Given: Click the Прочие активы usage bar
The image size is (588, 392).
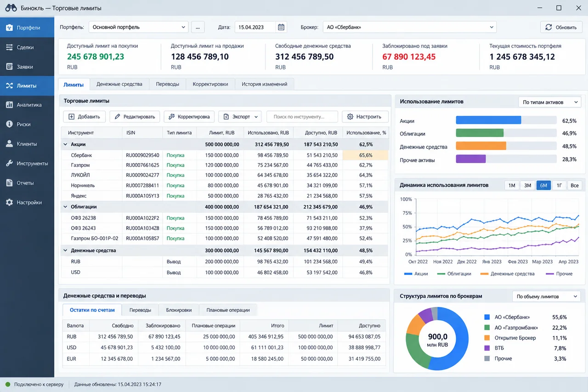Looking at the screenshot, I should pyautogui.click(x=506, y=159).
